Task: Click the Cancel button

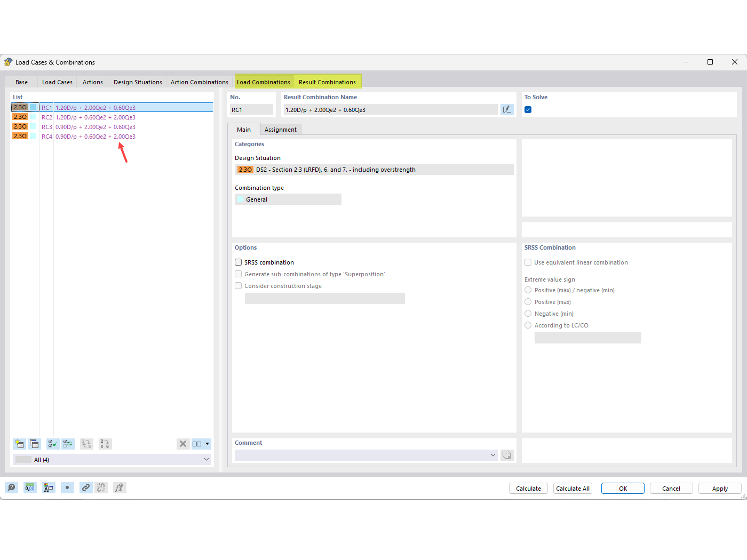Action: 671,489
